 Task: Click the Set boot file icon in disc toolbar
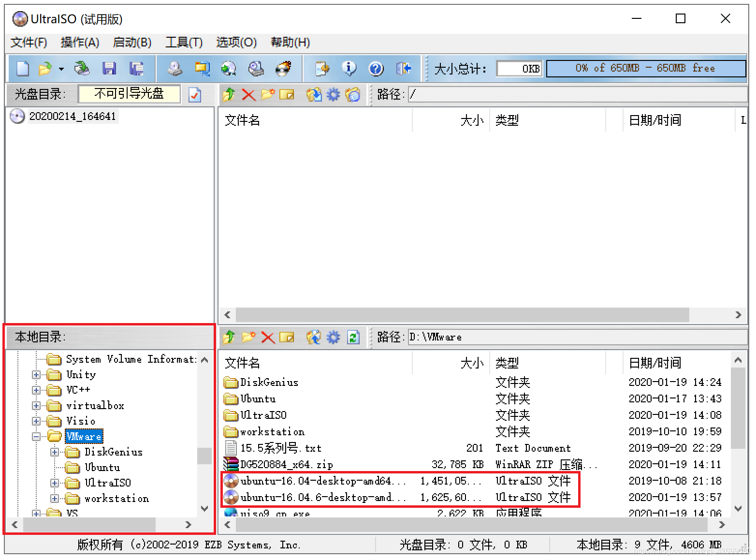[x=353, y=94]
